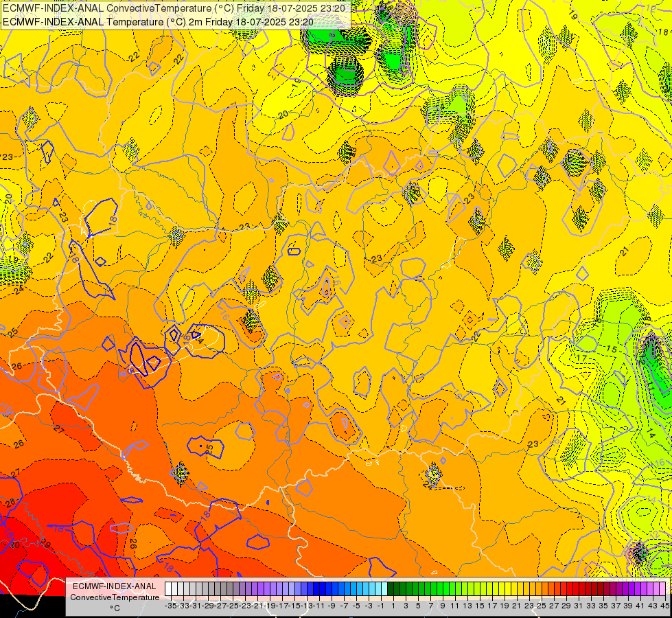
Task: Click the '45' value on the legend scale
Action: point(664,606)
